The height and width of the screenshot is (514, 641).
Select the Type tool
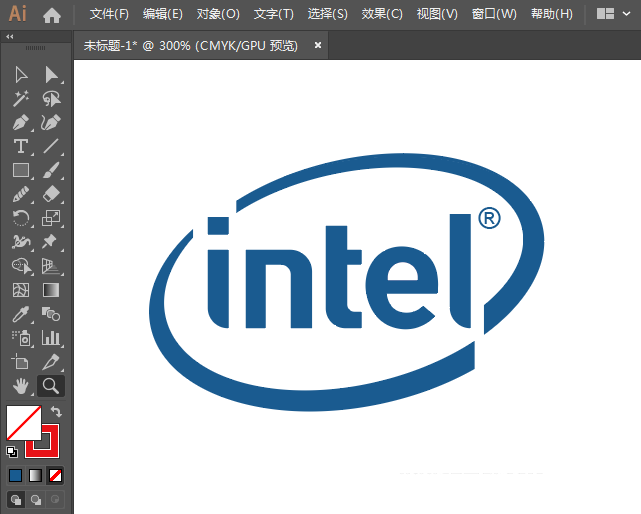21,146
